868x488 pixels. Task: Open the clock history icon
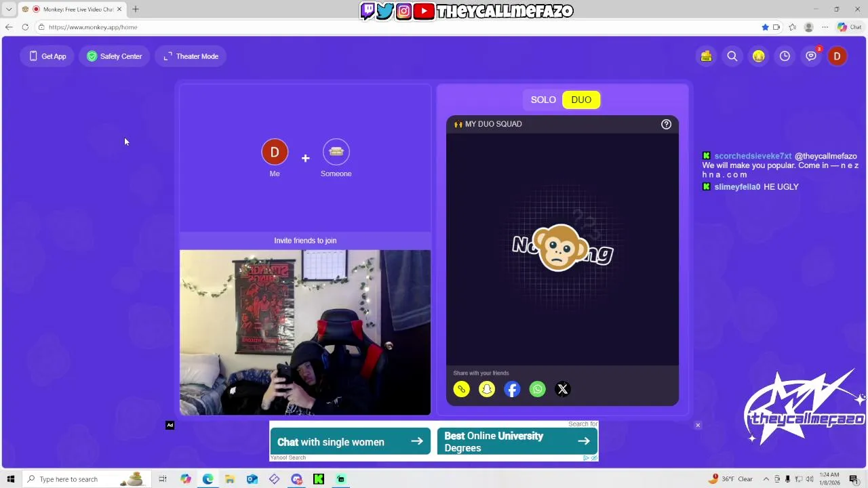pyautogui.click(x=785, y=56)
